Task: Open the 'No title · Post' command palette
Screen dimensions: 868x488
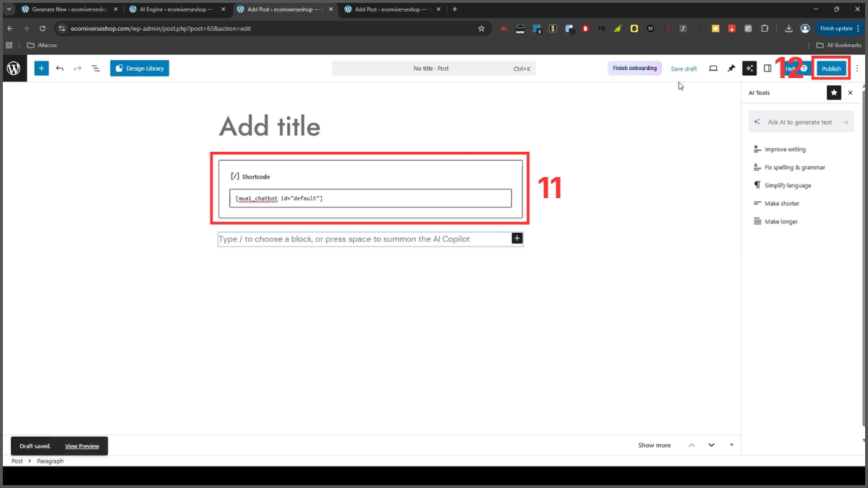Action: [434, 69]
